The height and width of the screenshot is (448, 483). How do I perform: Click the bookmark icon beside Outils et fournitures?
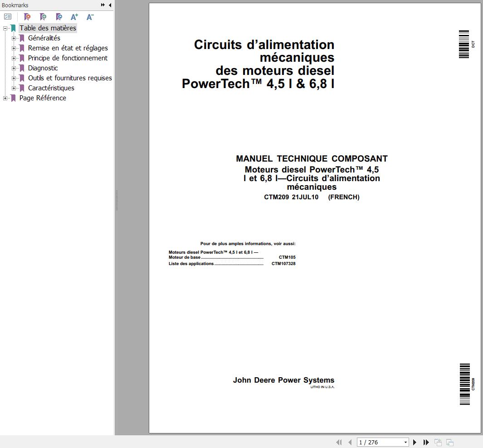click(22, 78)
